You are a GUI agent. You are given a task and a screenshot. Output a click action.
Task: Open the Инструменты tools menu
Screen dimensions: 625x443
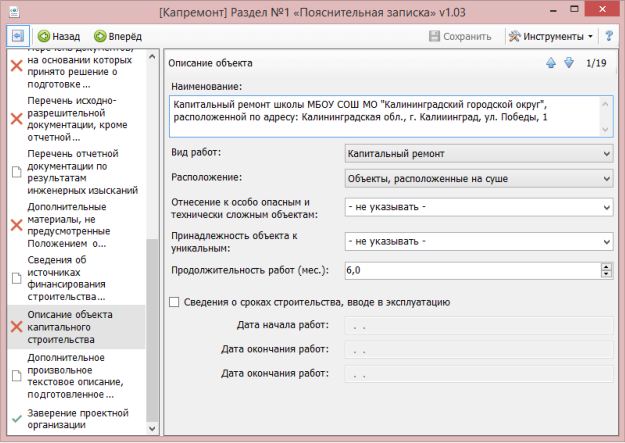(551, 36)
